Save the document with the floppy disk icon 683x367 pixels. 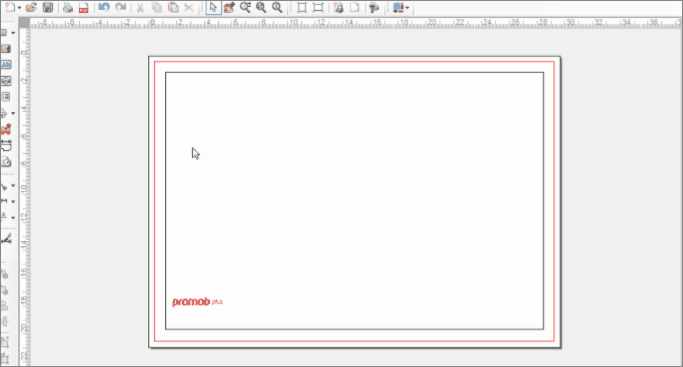[x=48, y=7]
